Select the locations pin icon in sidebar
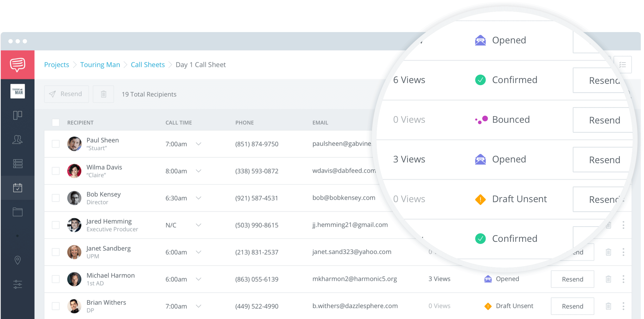This screenshot has height=319, width=644. pos(17,260)
